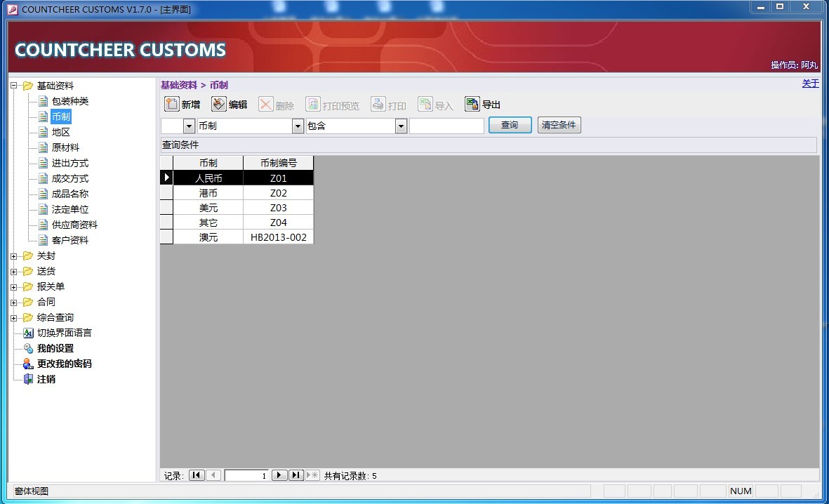Click the Z04 cell
Viewport: 829px width, 504px height.
coord(279,223)
